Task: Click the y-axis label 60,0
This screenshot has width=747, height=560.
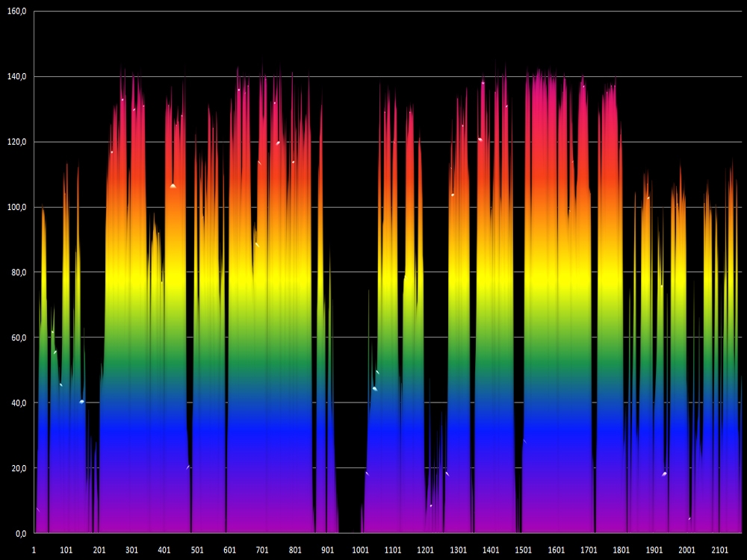Action: click(x=19, y=337)
